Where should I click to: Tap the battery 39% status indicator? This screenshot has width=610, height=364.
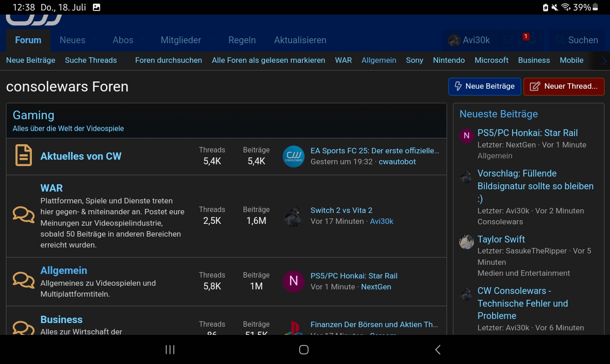(x=585, y=7)
